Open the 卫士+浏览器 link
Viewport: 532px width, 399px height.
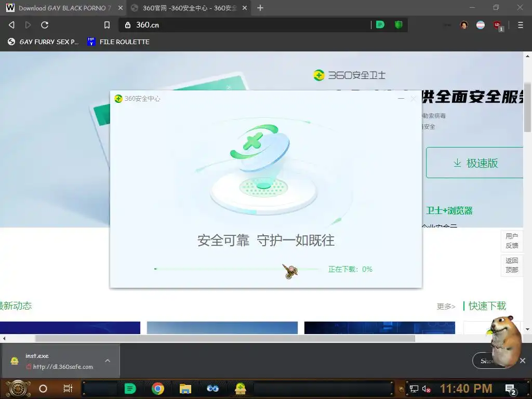tap(449, 211)
